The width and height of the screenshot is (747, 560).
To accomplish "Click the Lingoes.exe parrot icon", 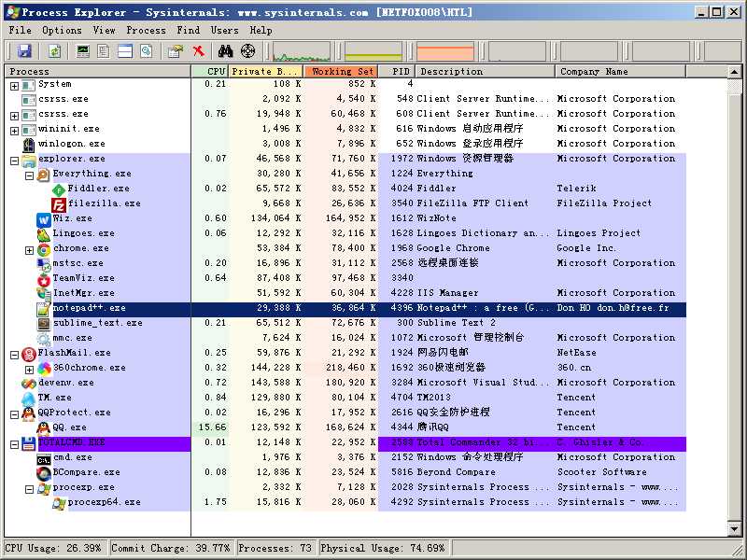I will 43,235.
